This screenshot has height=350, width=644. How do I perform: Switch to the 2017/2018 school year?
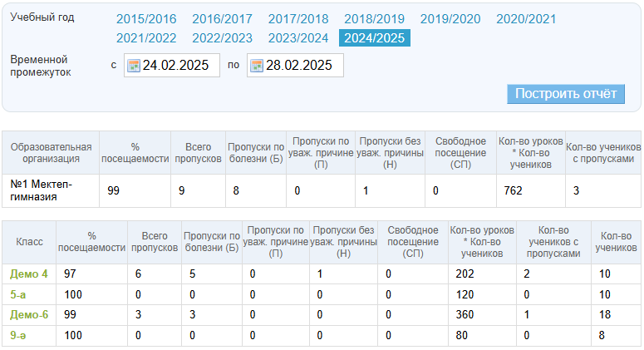click(x=297, y=19)
